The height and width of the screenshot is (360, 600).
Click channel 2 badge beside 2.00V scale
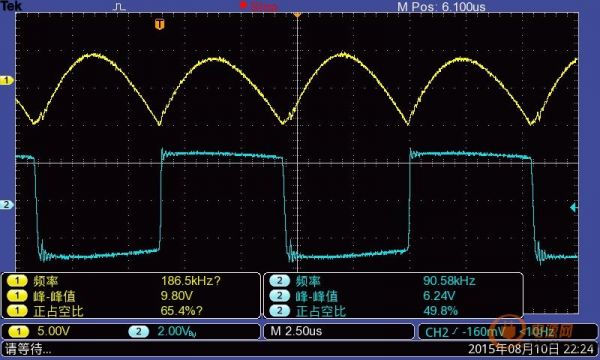(x=139, y=331)
